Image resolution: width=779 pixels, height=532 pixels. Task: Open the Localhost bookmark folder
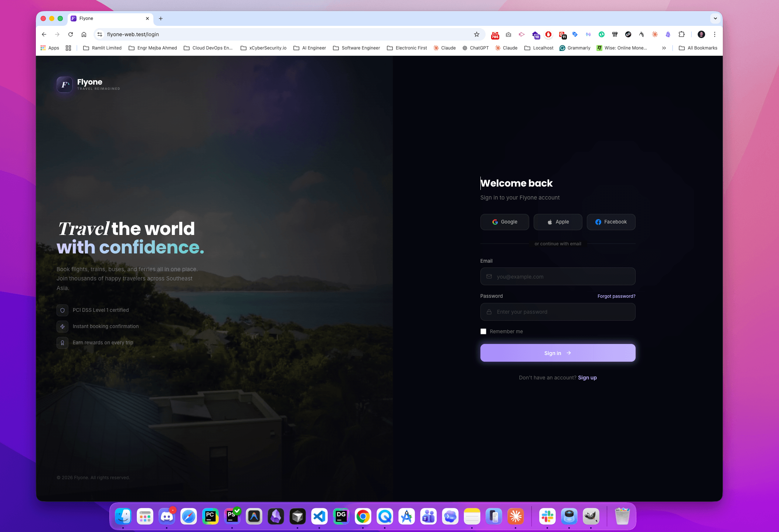(539, 48)
